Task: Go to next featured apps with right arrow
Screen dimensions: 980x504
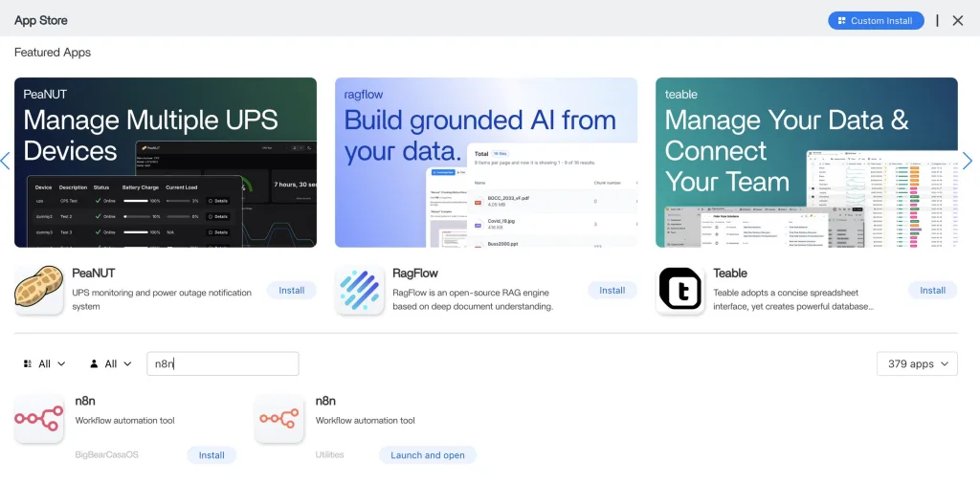Action: coord(967,161)
